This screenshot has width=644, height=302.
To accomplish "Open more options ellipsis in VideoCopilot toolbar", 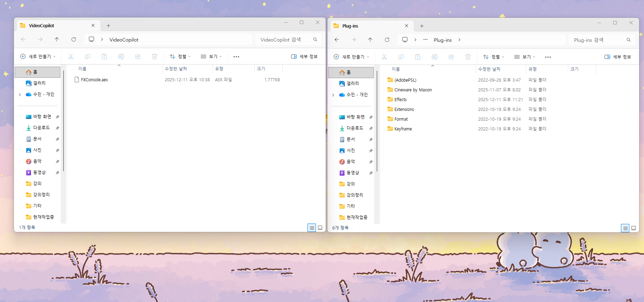I will tap(236, 56).
